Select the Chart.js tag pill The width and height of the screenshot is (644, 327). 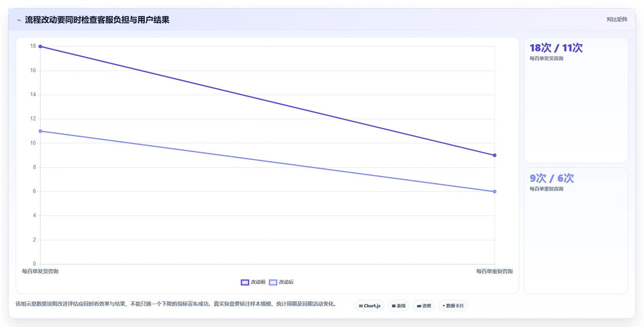point(370,306)
